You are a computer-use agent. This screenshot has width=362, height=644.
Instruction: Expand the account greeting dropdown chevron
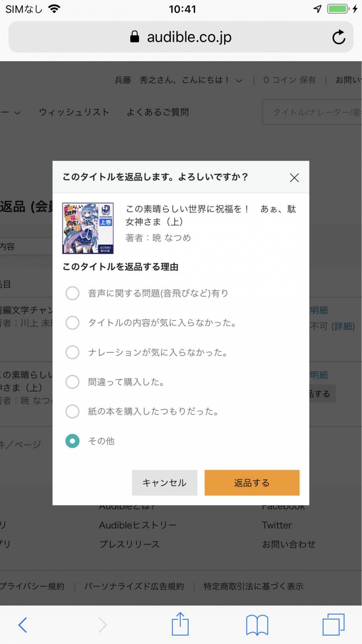(x=239, y=80)
